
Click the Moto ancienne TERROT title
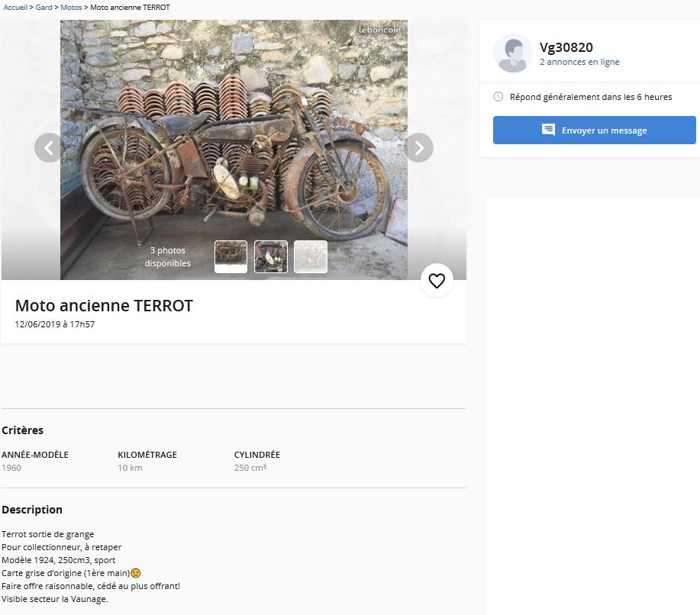[x=104, y=306]
